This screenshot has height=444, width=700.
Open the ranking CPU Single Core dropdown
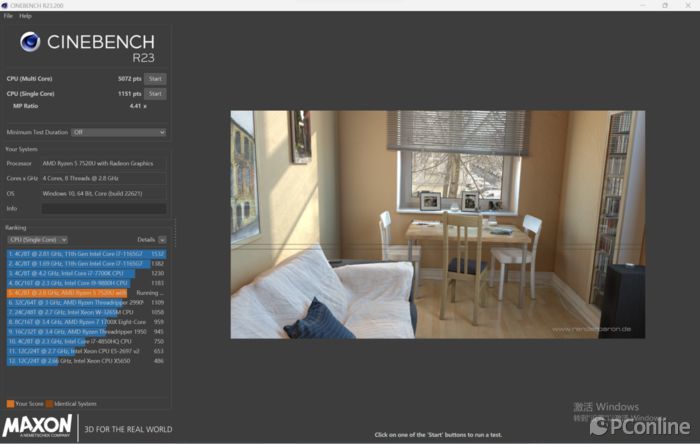point(38,240)
